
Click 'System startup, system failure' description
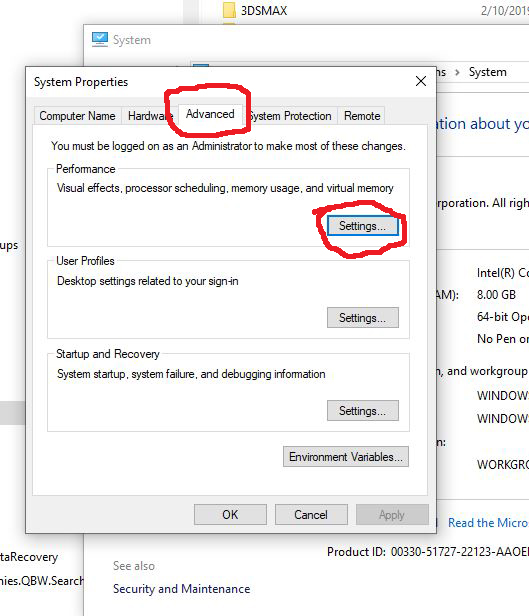click(x=191, y=374)
